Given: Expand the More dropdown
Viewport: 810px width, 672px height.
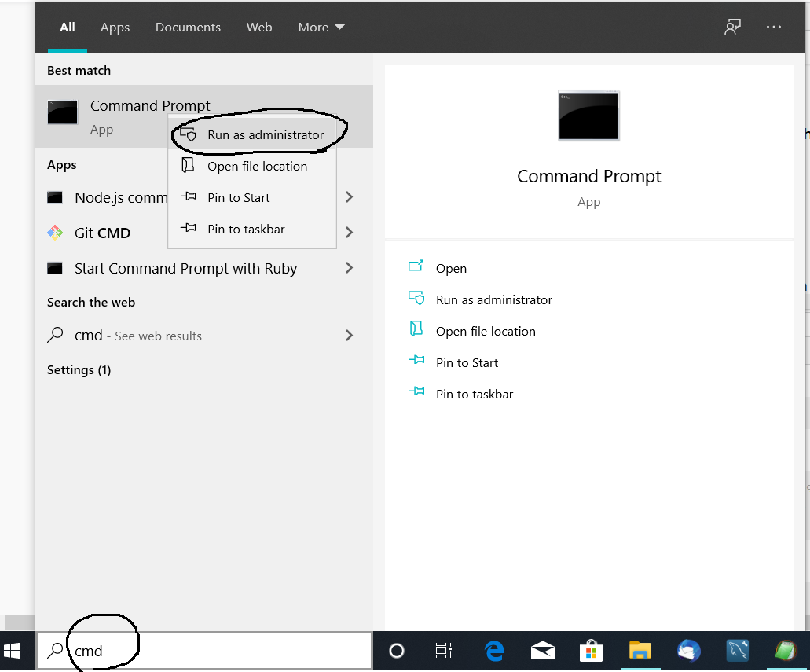Looking at the screenshot, I should point(321,27).
